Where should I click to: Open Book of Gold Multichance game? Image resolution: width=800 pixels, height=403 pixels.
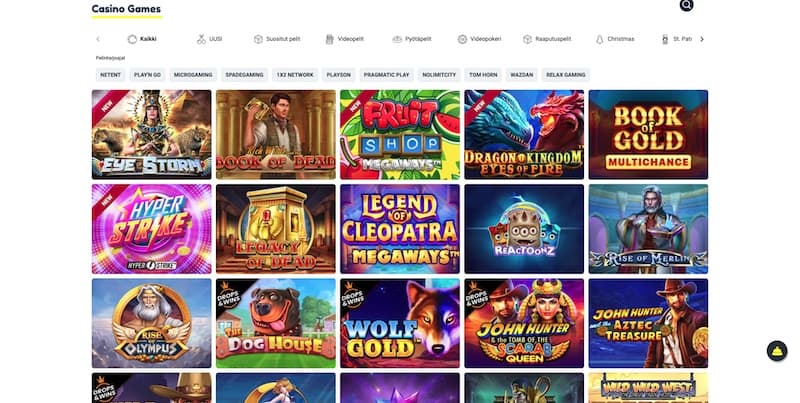coord(648,135)
